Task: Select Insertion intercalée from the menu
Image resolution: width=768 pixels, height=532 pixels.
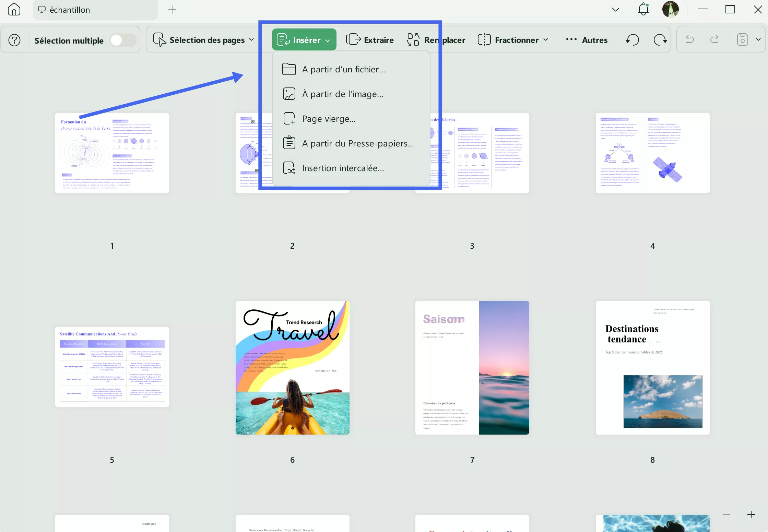Action: 343,168
